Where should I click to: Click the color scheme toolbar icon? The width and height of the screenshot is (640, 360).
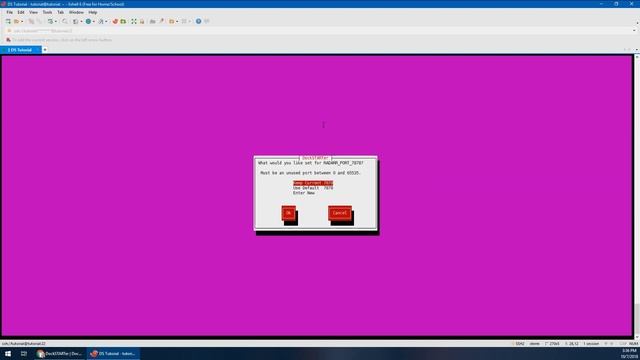click(x=76, y=21)
